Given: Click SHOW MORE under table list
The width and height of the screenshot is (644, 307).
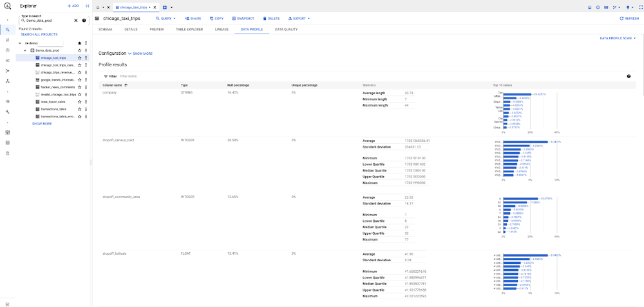Looking at the screenshot, I should (x=42, y=123).
